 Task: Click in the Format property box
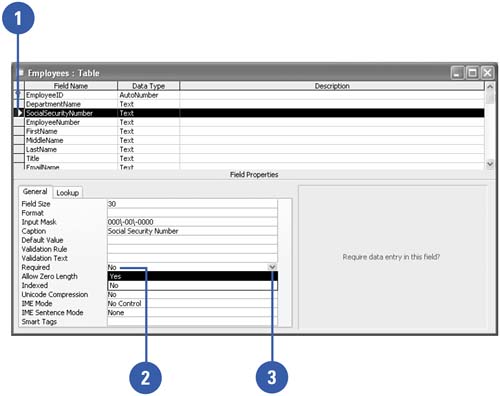coord(192,213)
